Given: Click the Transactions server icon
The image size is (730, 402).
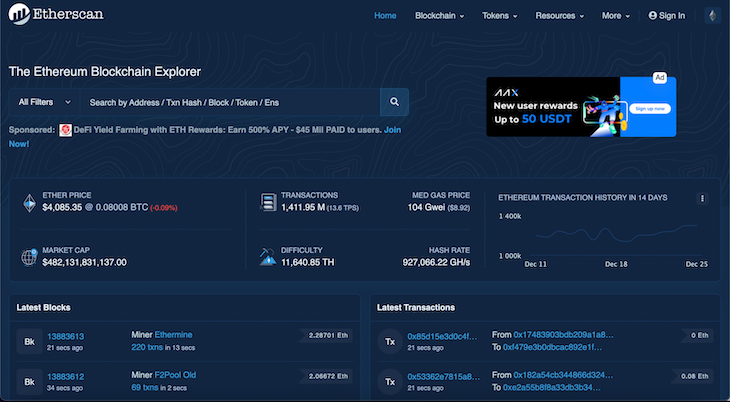Looking at the screenshot, I should pos(268,203).
